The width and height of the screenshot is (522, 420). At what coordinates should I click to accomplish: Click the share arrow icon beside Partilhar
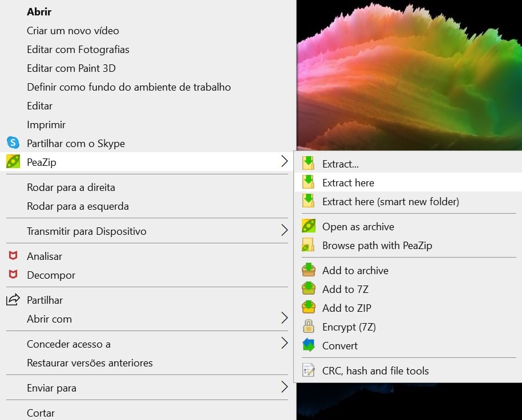[13, 299]
